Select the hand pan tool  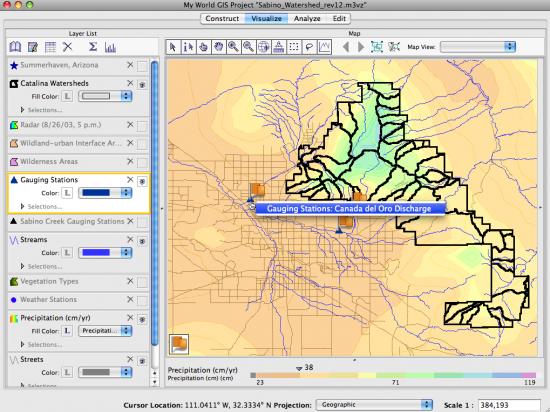click(219, 47)
